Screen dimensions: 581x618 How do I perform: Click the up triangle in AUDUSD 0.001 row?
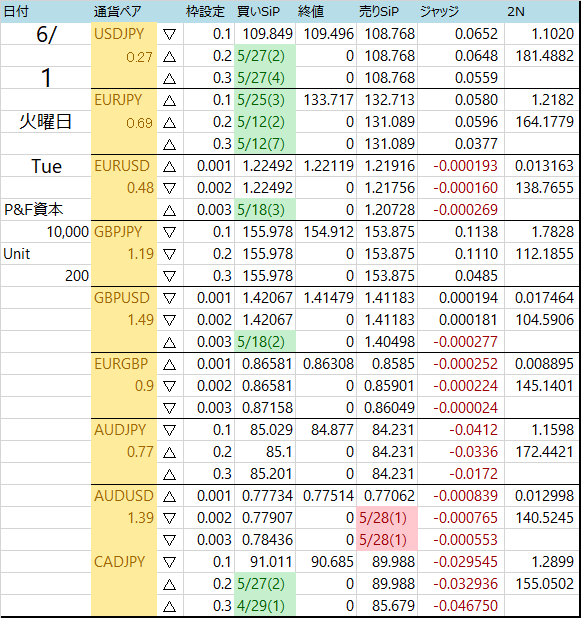pyautogui.click(x=169, y=497)
